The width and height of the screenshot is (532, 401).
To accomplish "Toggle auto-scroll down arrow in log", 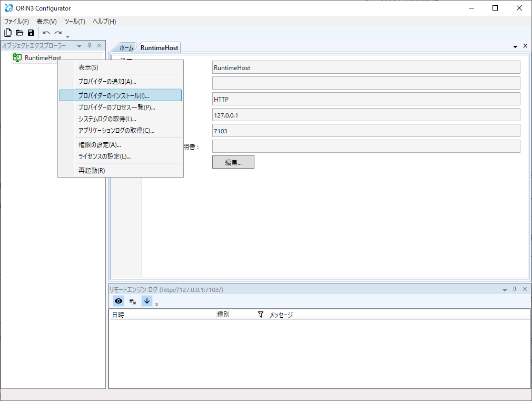I will point(146,301).
